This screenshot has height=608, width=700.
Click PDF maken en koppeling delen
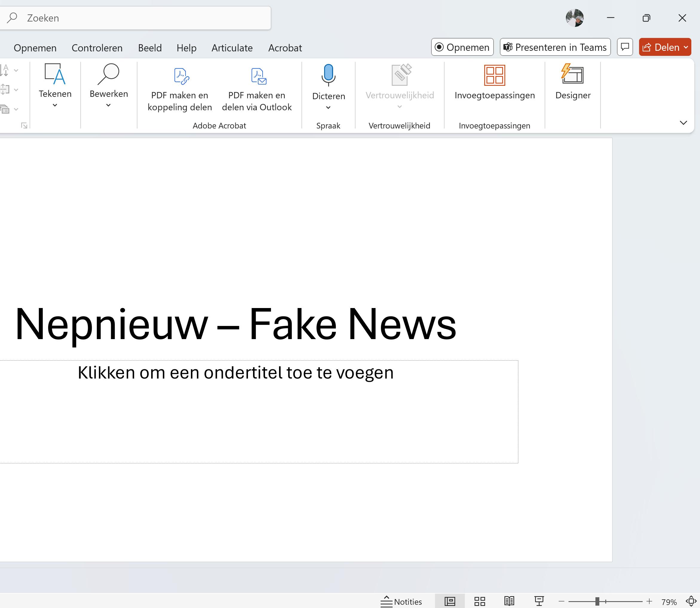click(x=180, y=88)
